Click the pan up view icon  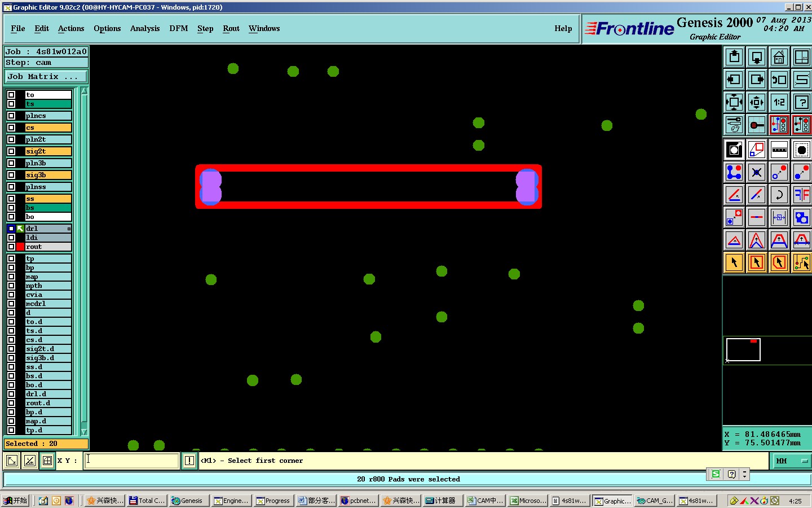tap(734, 57)
